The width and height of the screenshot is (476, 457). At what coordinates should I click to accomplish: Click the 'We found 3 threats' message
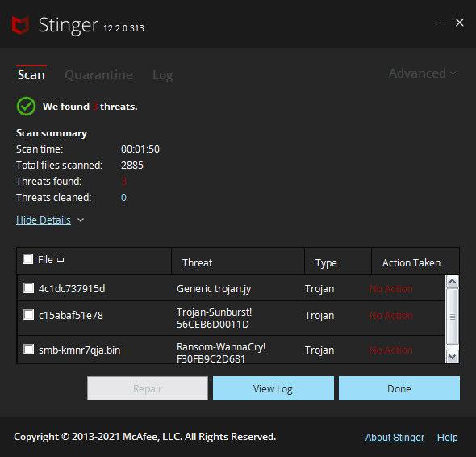click(x=90, y=107)
